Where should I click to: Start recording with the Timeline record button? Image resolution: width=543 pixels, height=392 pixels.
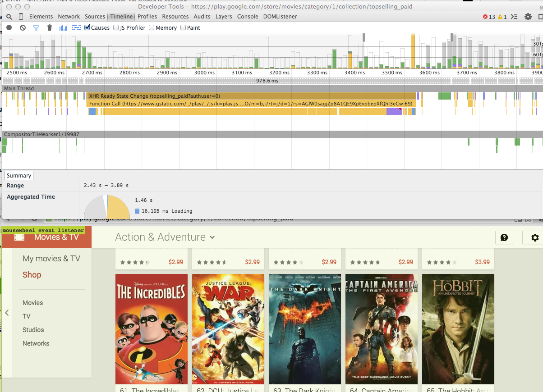pos(9,27)
